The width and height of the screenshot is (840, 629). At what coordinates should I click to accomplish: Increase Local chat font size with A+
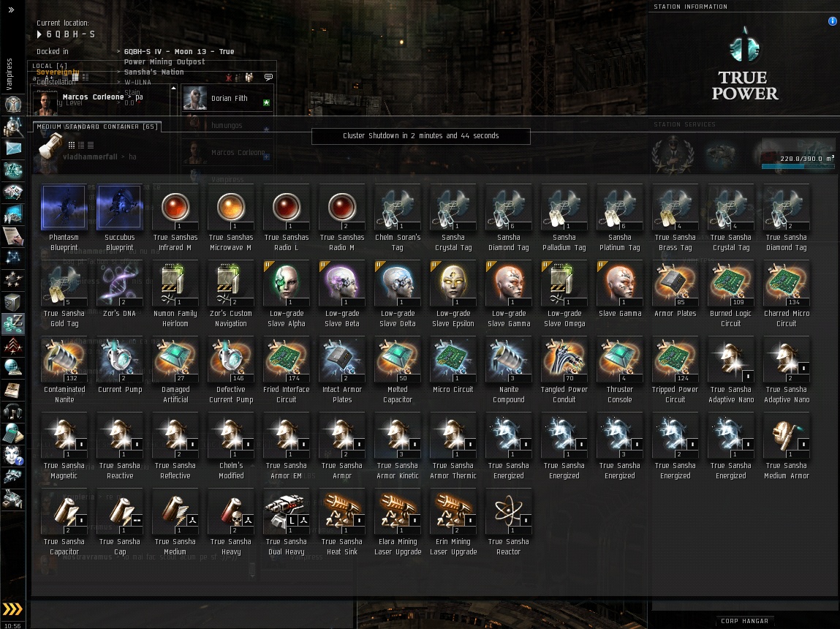49,78
